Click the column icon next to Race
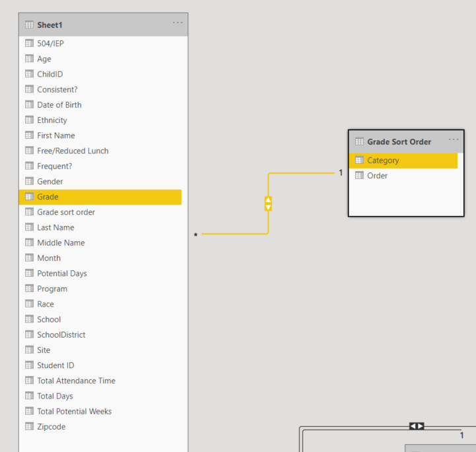Screen dimensions: 476x452 coord(29,304)
